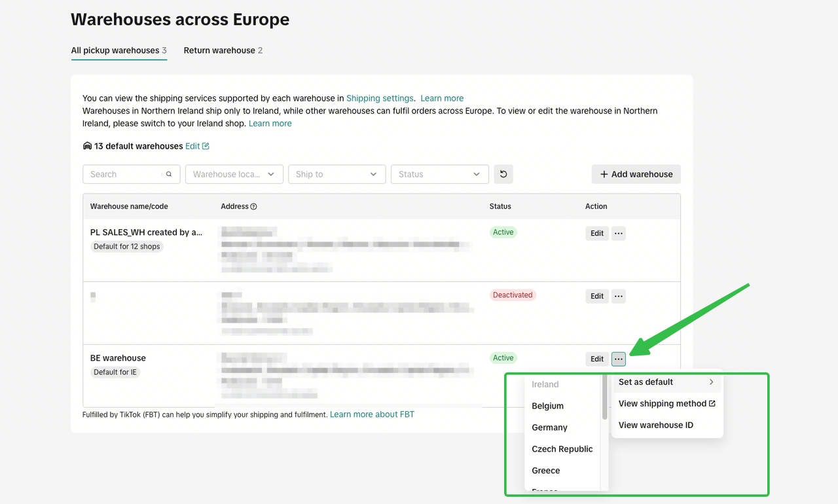Click the reset filters refresh icon

pyautogui.click(x=503, y=174)
